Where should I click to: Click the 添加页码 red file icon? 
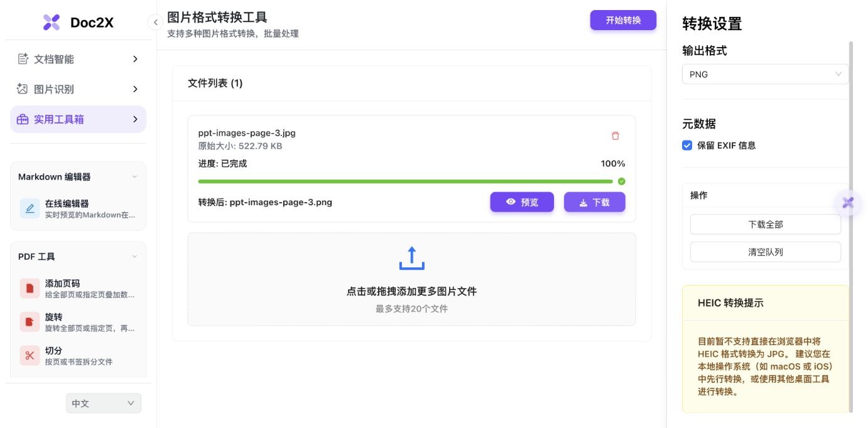point(30,288)
